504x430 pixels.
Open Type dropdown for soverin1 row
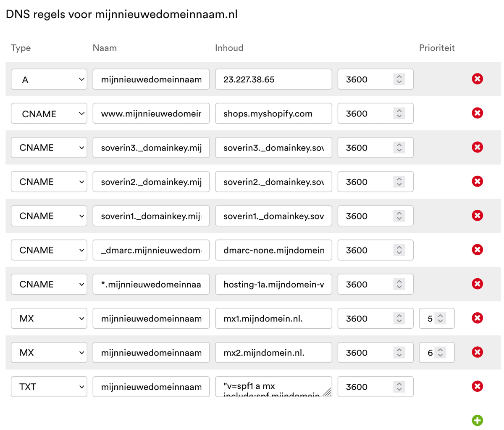click(49, 216)
